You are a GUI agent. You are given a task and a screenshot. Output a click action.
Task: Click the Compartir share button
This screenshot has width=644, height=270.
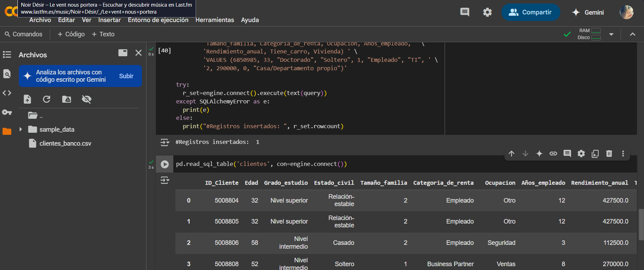pyautogui.click(x=530, y=12)
